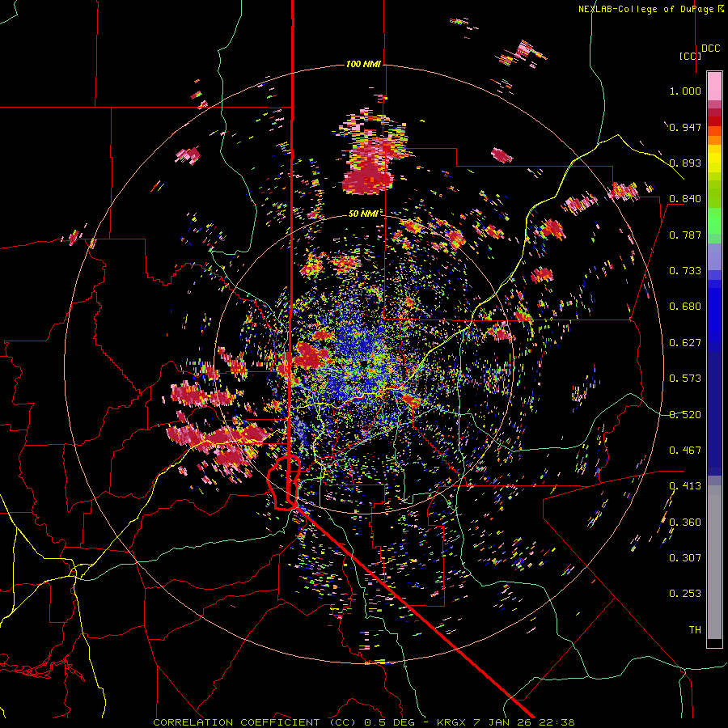Click the 0.573 color scale value

click(x=685, y=378)
